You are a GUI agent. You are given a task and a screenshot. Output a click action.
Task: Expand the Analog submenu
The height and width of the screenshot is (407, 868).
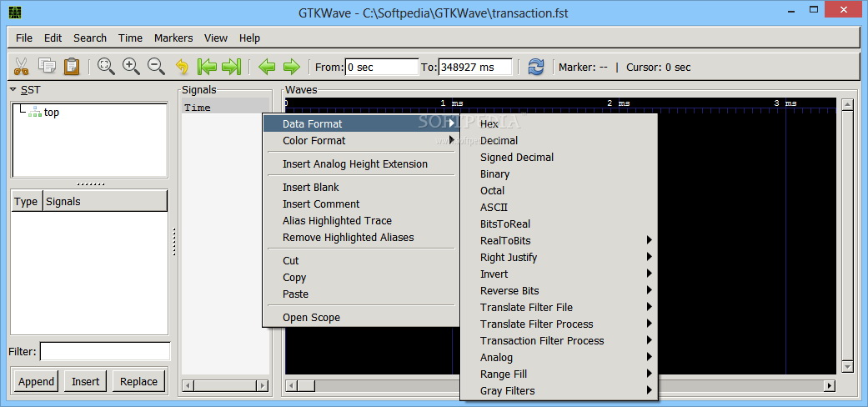click(x=559, y=357)
